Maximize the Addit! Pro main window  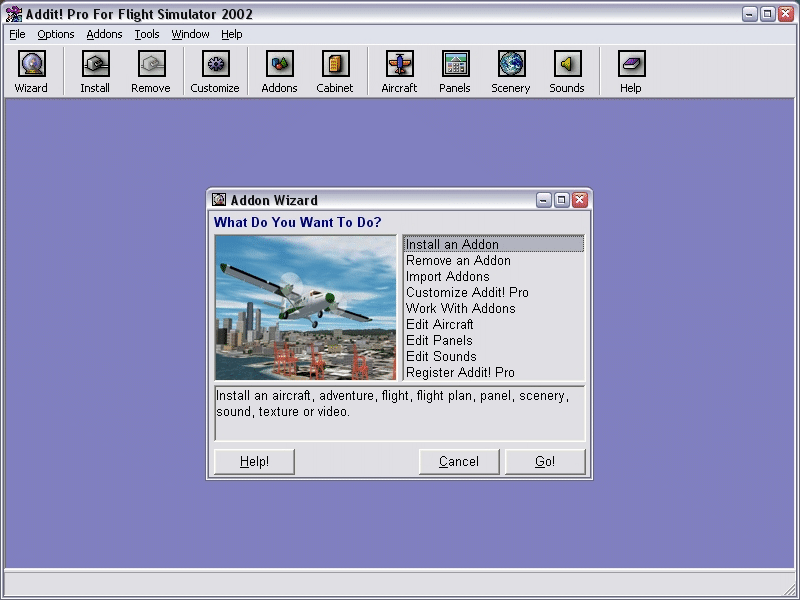coord(768,14)
